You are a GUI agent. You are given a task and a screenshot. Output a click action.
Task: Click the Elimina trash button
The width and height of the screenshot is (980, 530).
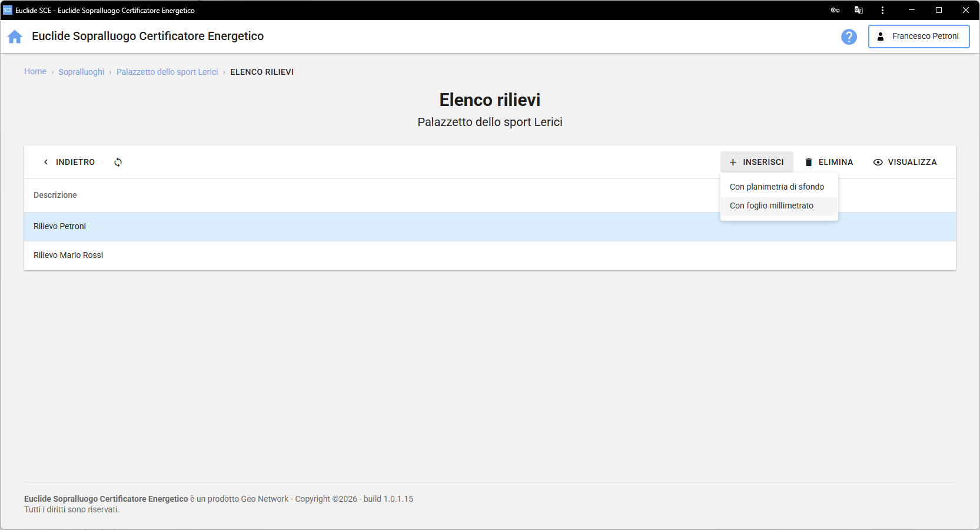[829, 162]
